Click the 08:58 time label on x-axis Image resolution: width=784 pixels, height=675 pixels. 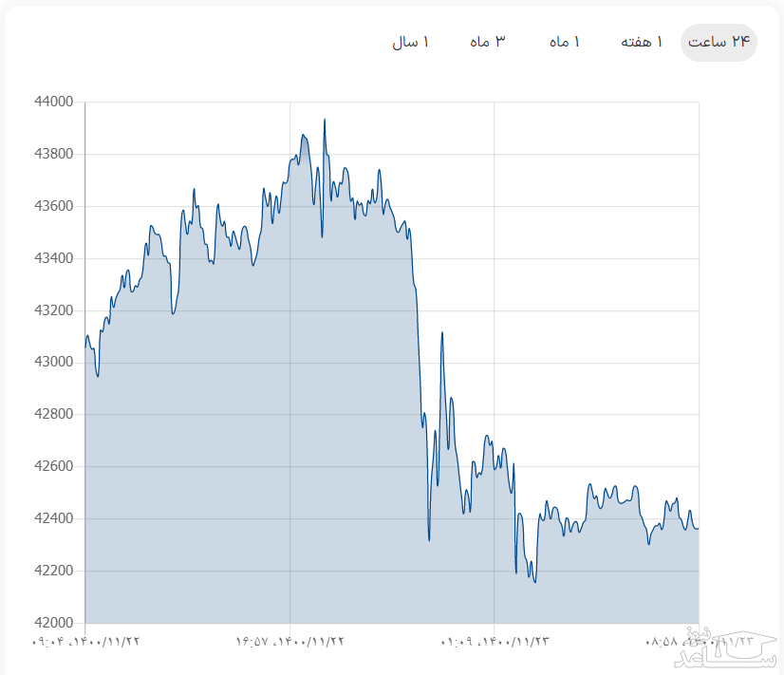click(x=683, y=642)
